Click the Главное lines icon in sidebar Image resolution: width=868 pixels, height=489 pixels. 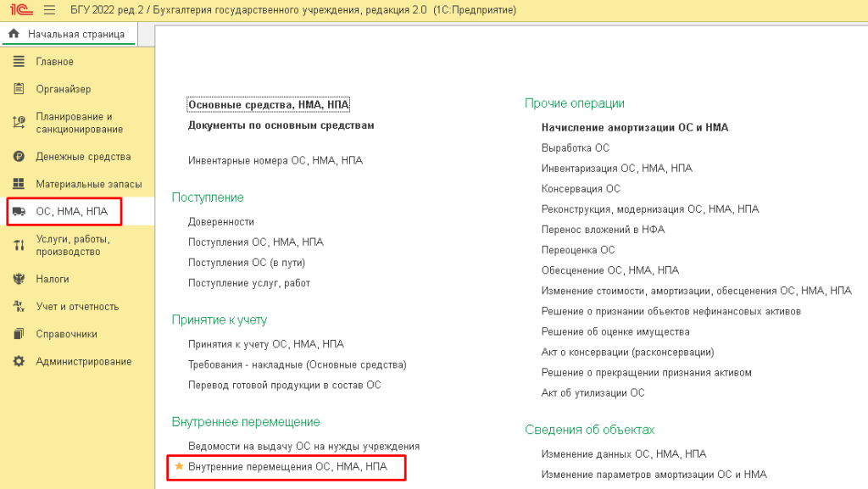point(19,62)
